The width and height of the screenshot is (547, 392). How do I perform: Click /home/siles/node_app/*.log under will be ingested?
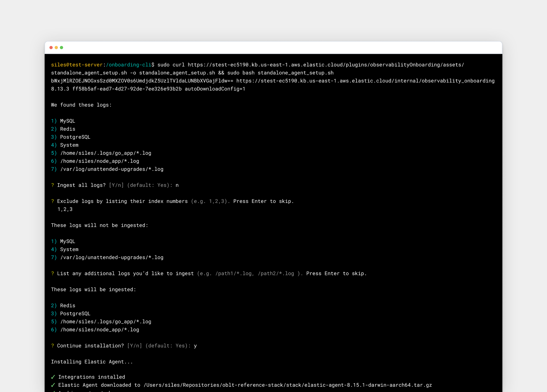tap(100, 329)
